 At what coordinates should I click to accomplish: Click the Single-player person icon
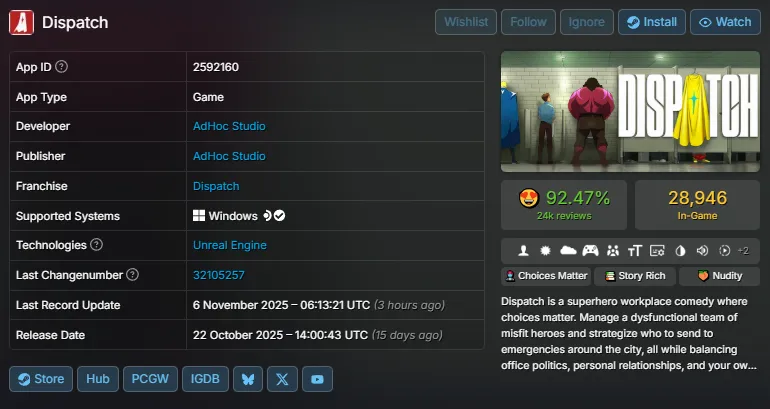523,251
